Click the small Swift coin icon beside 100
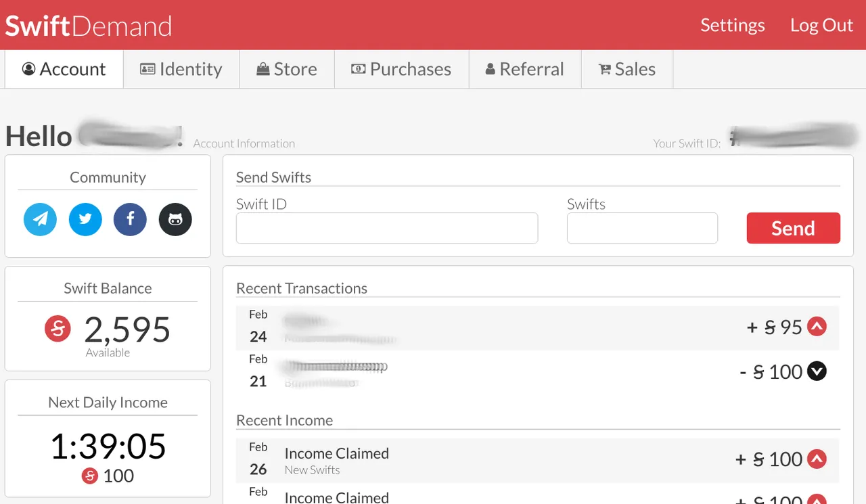The image size is (866, 504). click(x=90, y=476)
